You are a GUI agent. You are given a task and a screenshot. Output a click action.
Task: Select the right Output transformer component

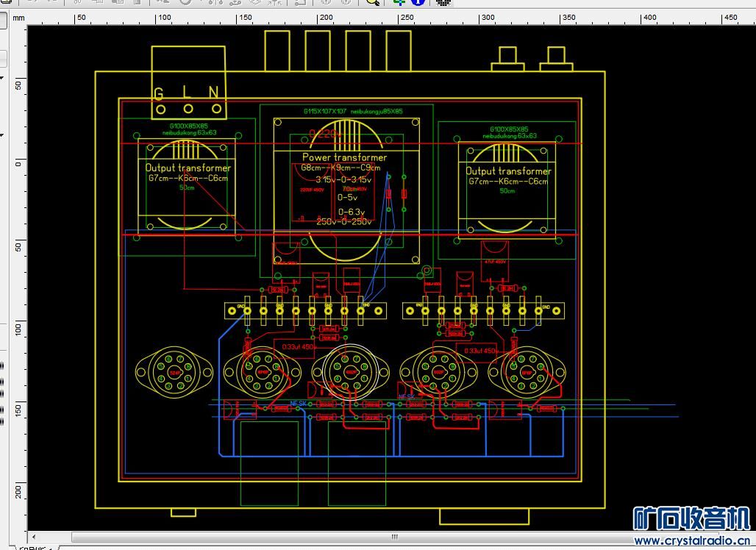click(x=507, y=171)
